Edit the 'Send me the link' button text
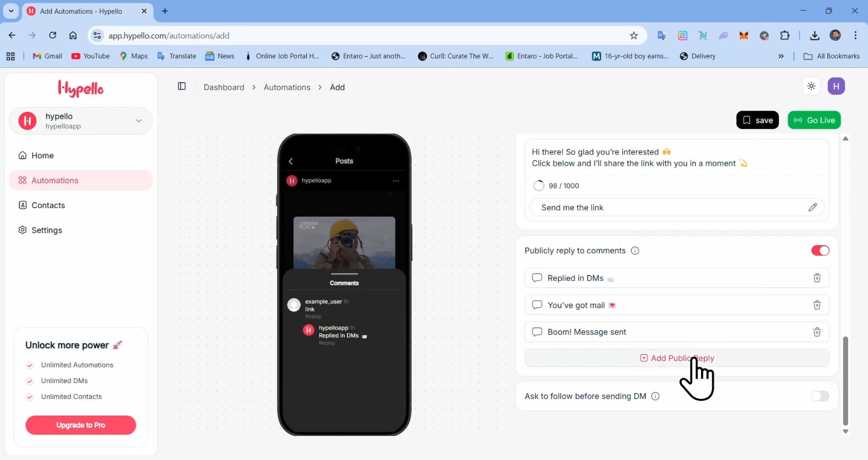This screenshot has height=460, width=868. click(x=812, y=208)
